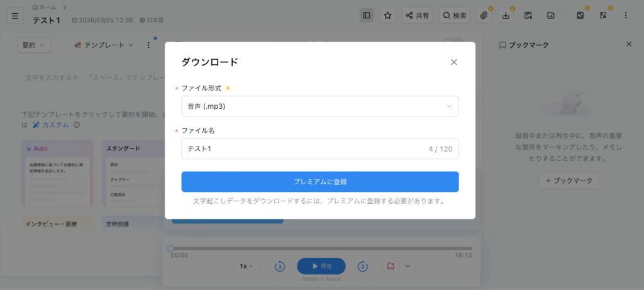Image resolution: width=644 pixels, height=290 pixels.
Task: Click the star favorite icon in the toolbar
Action: click(388, 15)
